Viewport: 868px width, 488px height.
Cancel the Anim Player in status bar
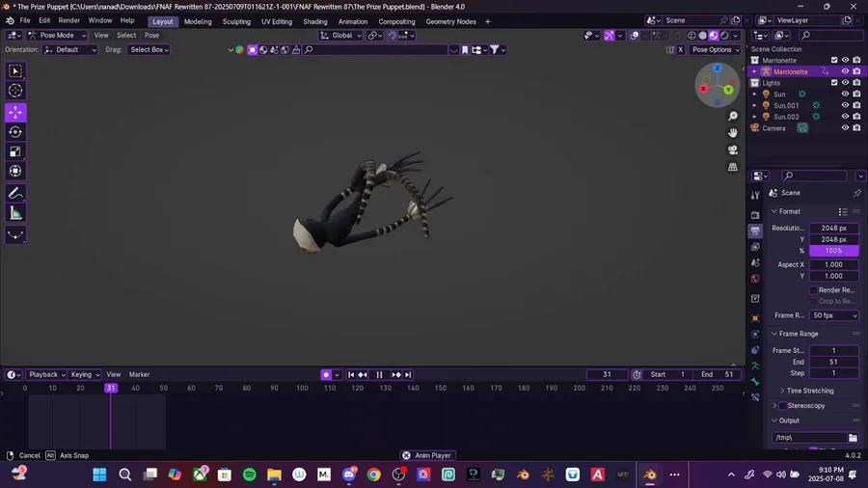point(406,455)
